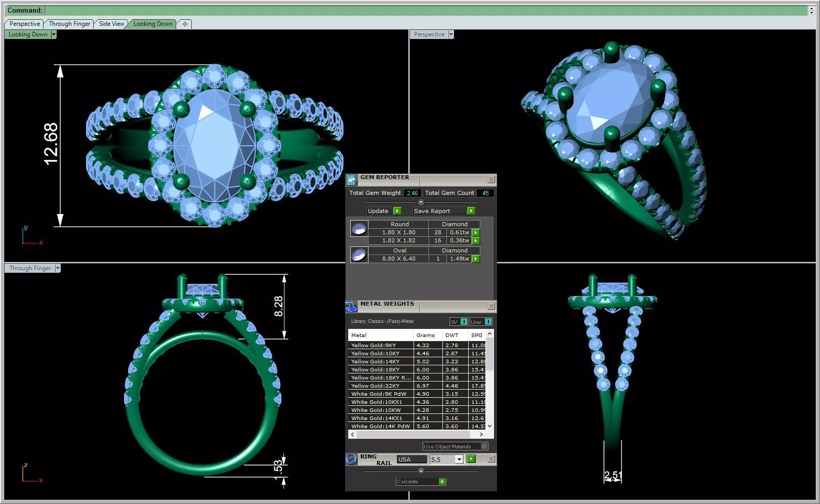Image resolution: width=820 pixels, height=504 pixels.
Task: Click the Total Gem Weight value 2.46
Action: click(x=412, y=193)
